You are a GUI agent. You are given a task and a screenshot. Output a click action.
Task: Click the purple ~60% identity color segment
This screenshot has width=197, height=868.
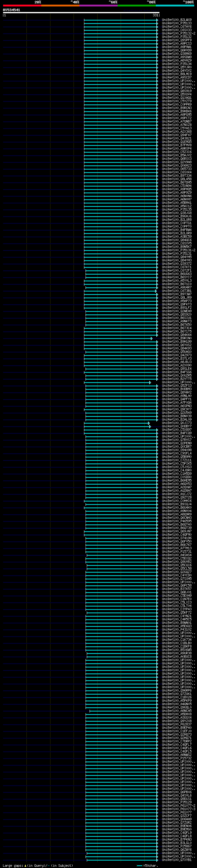click(x=99, y=6)
